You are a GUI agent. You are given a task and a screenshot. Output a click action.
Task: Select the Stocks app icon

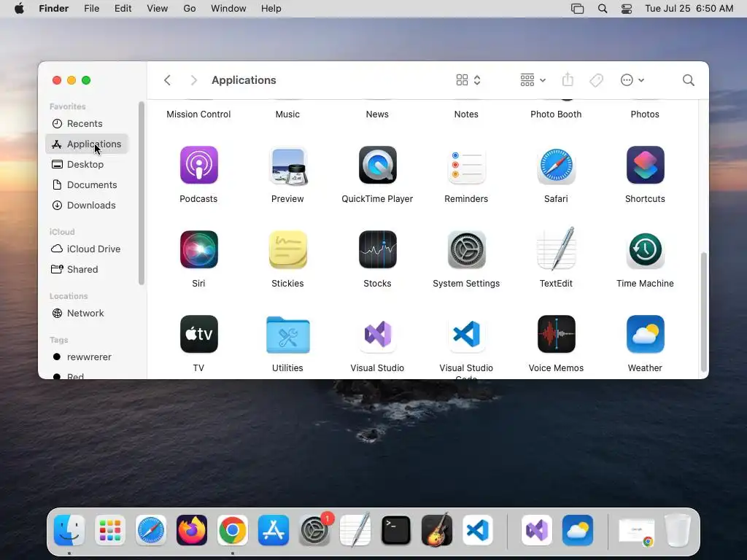[x=377, y=249]
